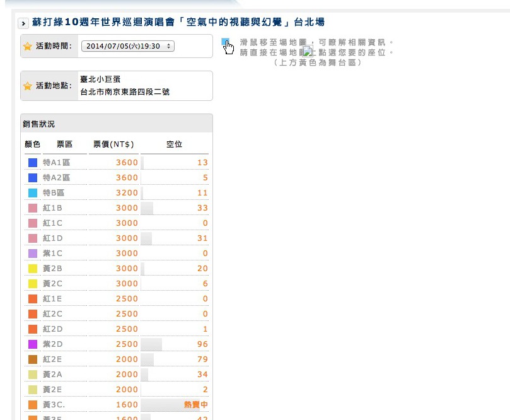
Task: Click the pink swatch for 紅1B
Action: (33, 208)
